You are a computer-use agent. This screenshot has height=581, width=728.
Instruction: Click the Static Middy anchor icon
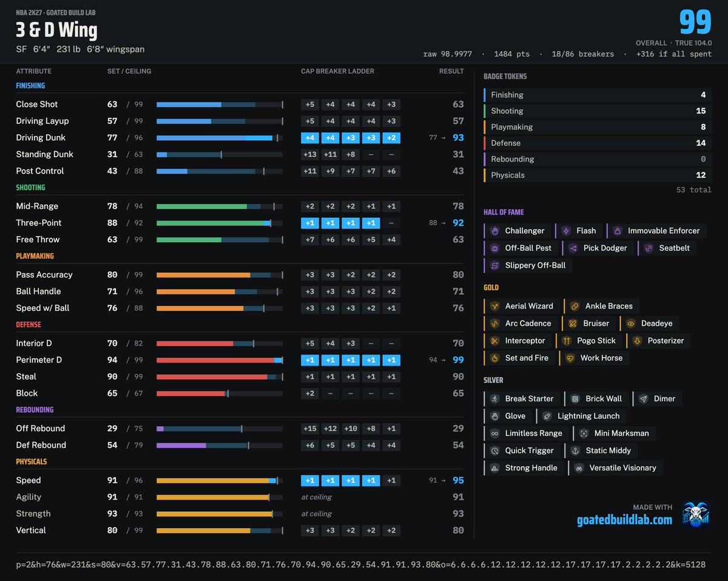[575, 450]
